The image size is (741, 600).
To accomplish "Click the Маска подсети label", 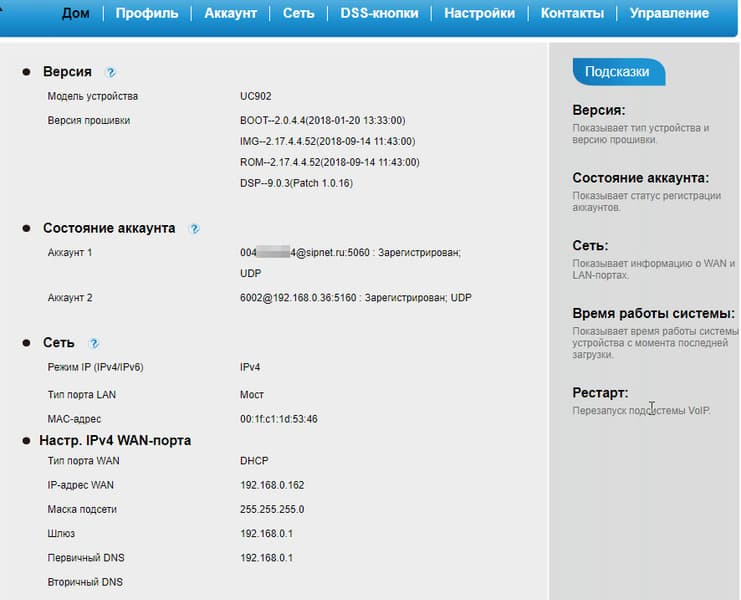I will click(x=82, y=509).
